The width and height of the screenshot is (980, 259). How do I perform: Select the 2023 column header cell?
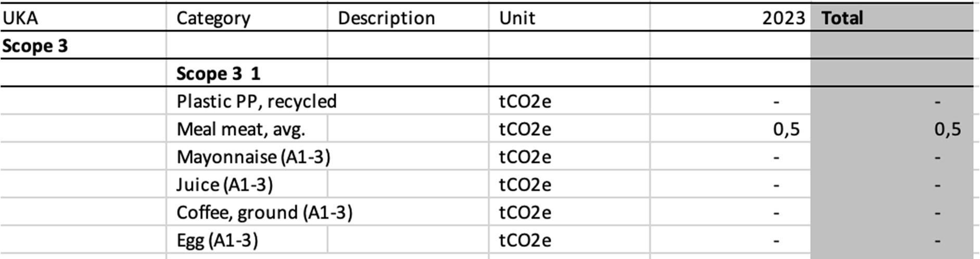click(783, 18)
